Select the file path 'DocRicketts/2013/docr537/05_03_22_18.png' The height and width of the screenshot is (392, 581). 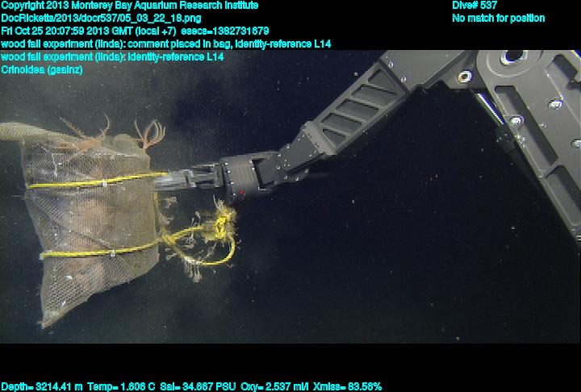(101, 19)
